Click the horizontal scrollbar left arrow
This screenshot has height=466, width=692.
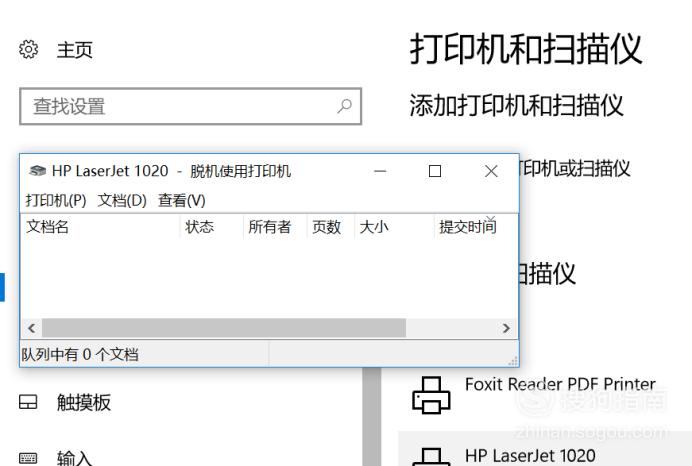click(32, 328)
